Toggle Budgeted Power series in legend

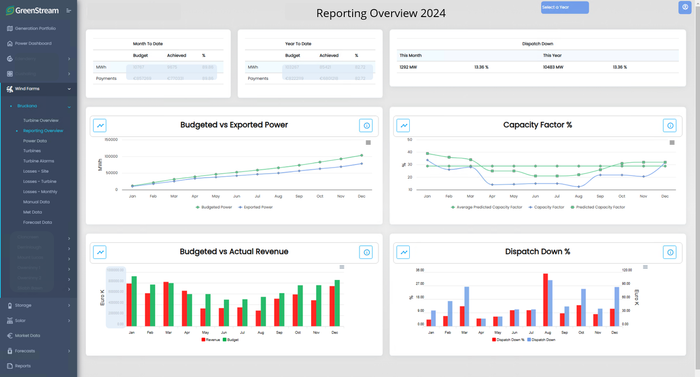(x=214, y=207)
